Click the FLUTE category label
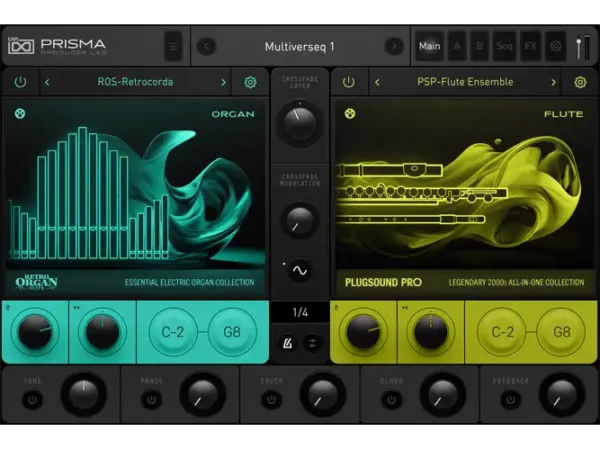Viewport: 600px width, 450px height. 564,114
